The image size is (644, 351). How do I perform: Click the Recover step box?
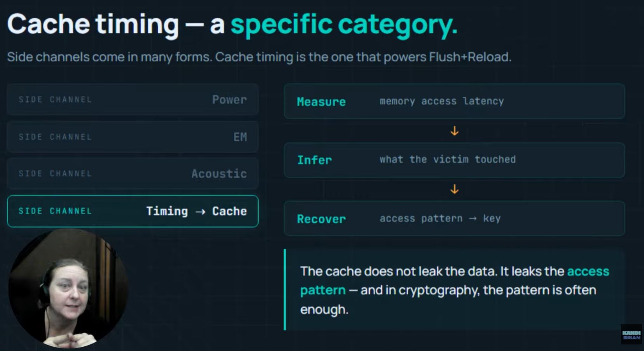(x=454, y=218)
